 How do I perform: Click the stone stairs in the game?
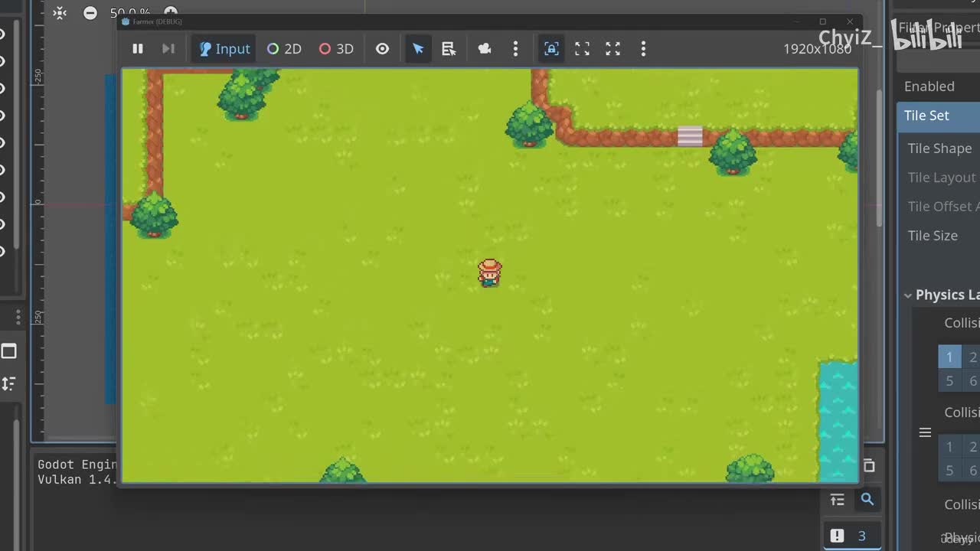tap(690, 136)
